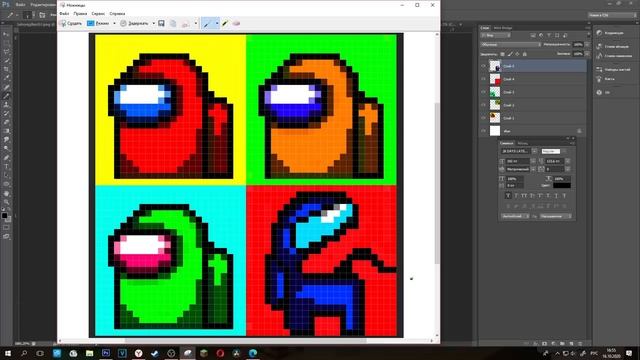Select the highlighter tool in Snipping Tool

[x=225, y=24]
